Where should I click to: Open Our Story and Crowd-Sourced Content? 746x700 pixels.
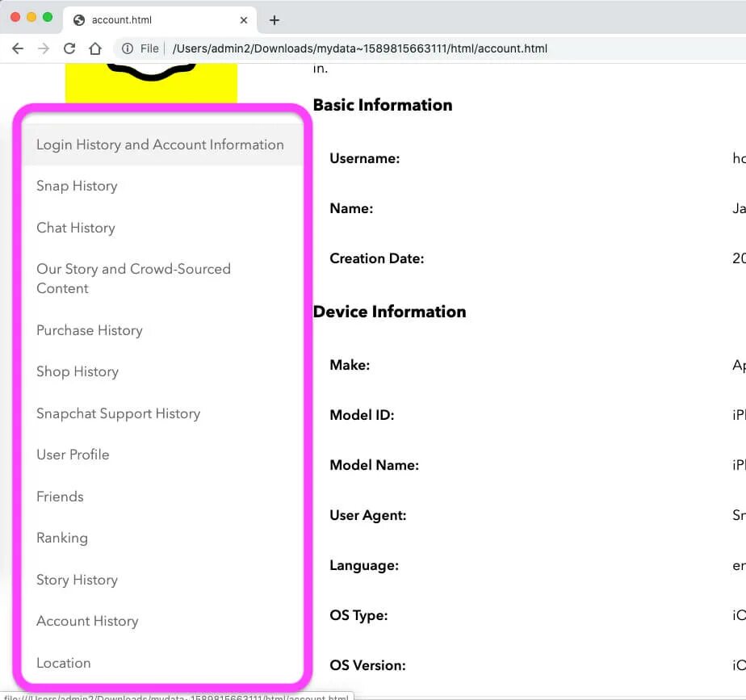pyautogui.click(x=133, y=279)
